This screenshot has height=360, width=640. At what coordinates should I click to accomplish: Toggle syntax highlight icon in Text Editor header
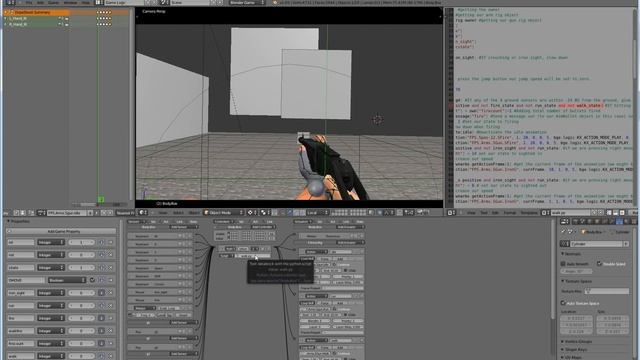[x=622, y=213]
